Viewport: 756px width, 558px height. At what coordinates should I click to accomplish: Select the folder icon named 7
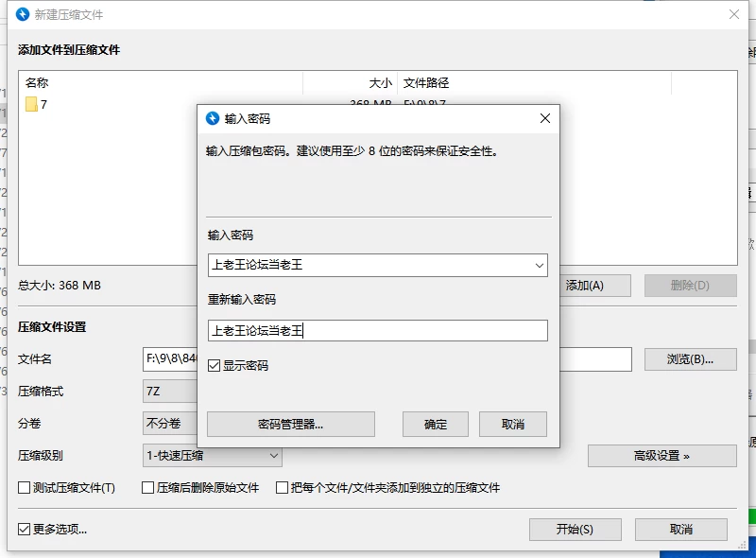31,104
